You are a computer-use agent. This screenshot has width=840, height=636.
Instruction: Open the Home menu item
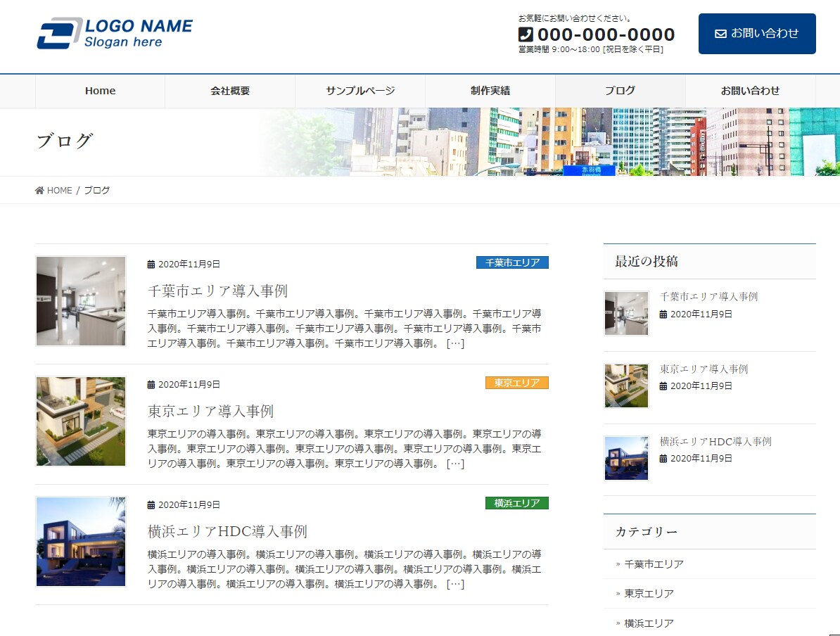(x=100, y=91)
